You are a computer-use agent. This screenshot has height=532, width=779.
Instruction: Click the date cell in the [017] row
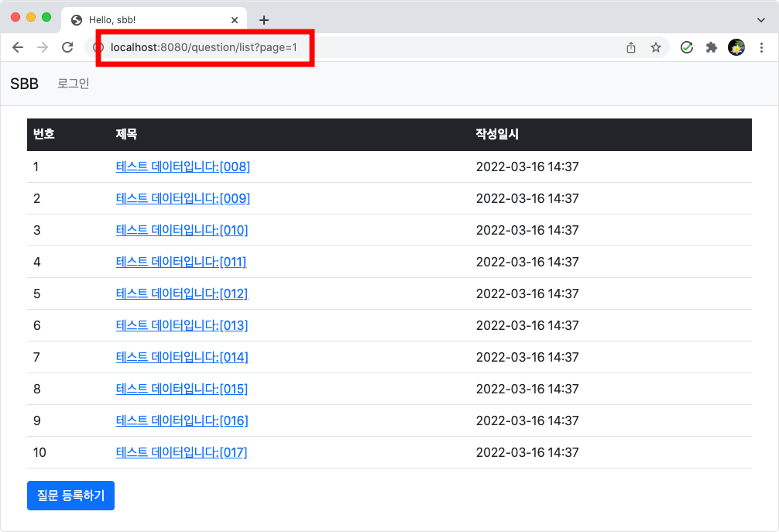tap(527, 452)
